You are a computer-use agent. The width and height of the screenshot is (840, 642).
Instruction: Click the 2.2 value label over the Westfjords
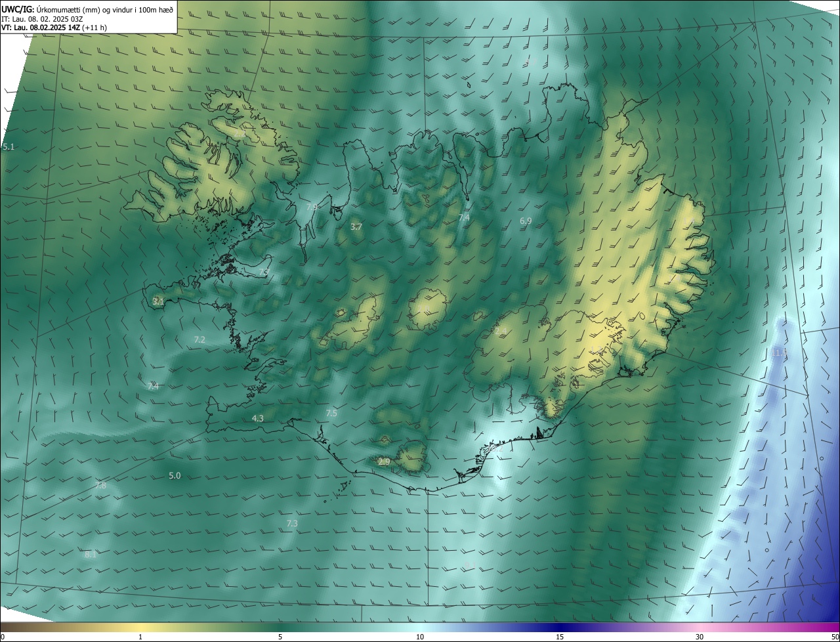click(x=240, y=133)
